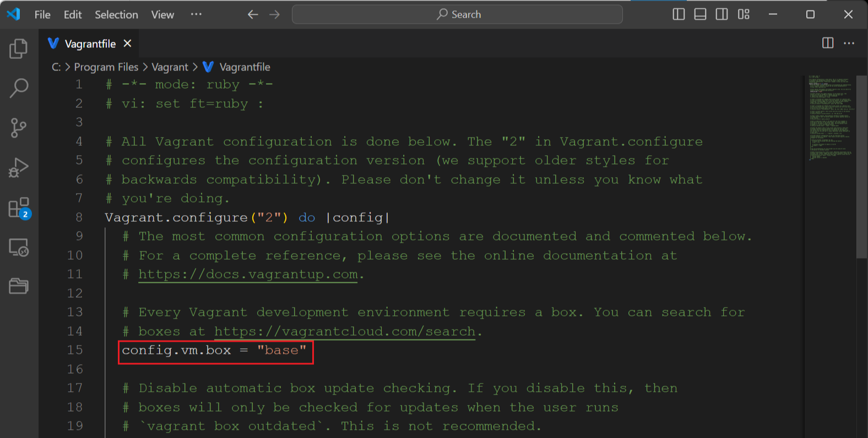Screen dimensions: 868x438
Task: Open editor More Actions ellipsis
Action: 849,43
